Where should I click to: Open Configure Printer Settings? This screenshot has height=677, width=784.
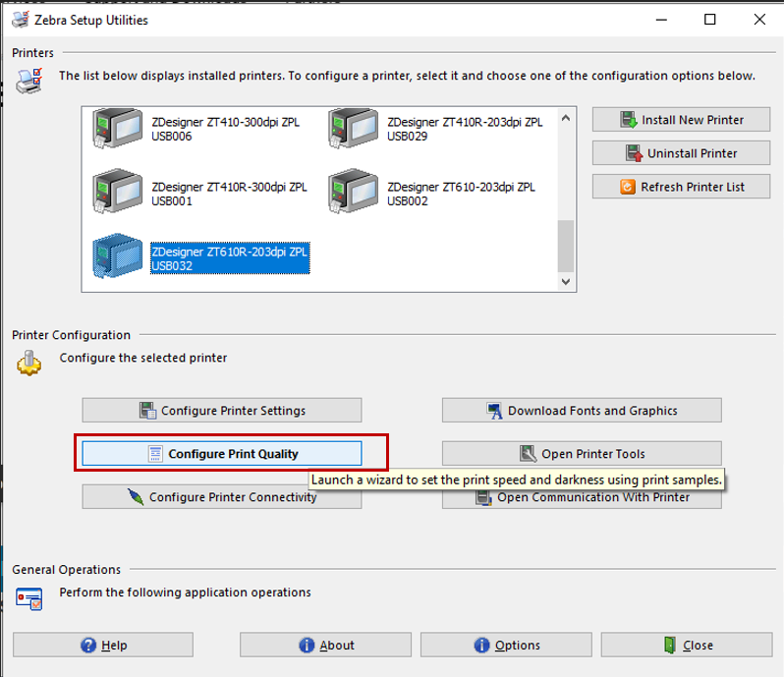tap(221, 411)
